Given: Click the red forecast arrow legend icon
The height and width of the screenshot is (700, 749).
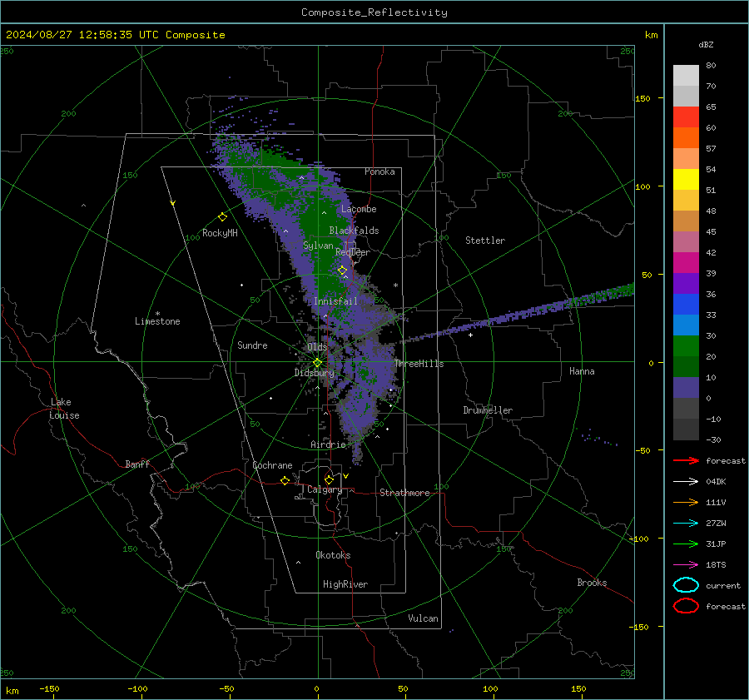Looking at the screenshot, I should [686, 460].
